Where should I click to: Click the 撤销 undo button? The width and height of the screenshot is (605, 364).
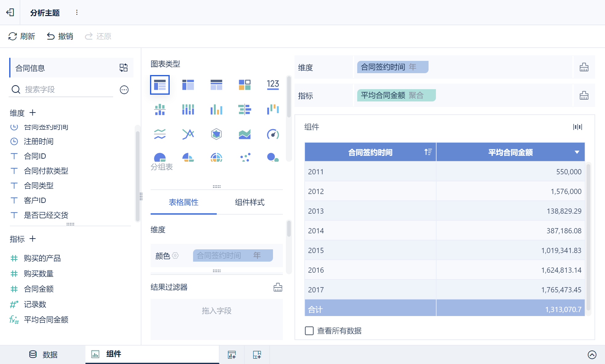(60, 36)
